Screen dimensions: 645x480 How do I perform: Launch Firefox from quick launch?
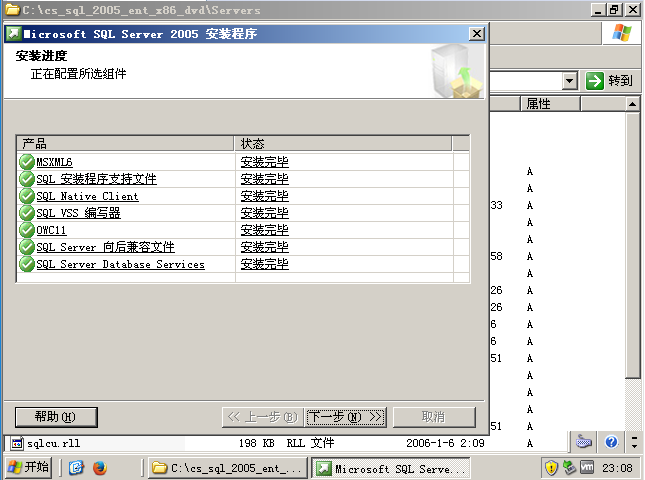(100, 468)
